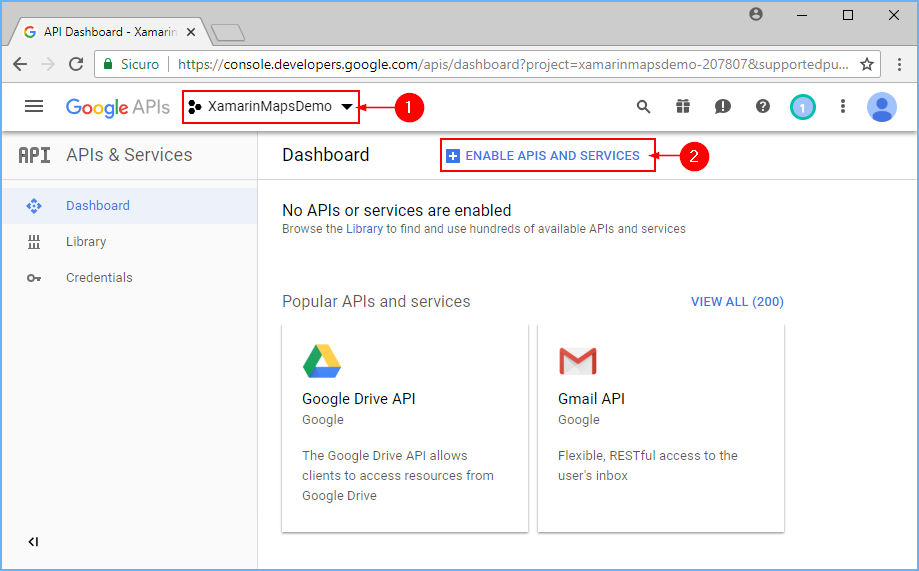Click the Library sidebar icon

34,242
